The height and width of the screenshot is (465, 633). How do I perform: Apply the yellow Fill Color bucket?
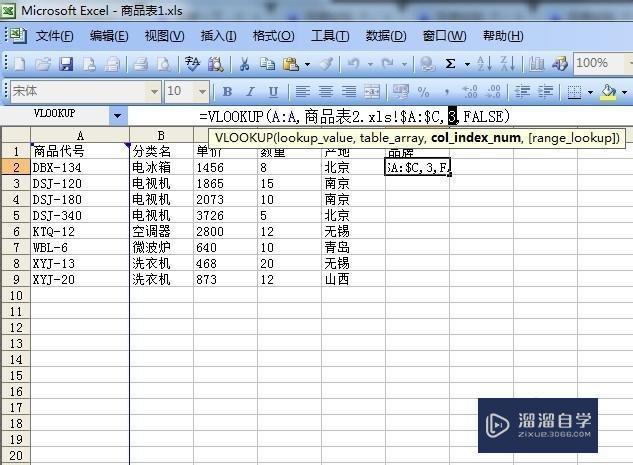pyautogui.click(x=609, y=92)
